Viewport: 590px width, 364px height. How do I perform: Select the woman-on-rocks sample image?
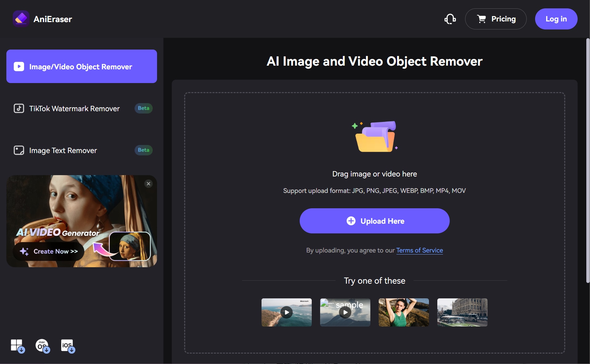tap(403, 312)
